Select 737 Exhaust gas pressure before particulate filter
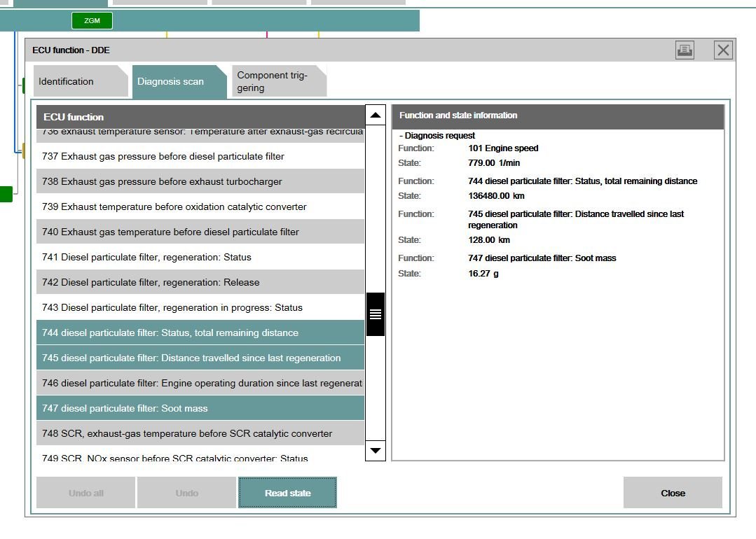Image resolution: width=756 pixels, height=539 pixels. (200, 156)
